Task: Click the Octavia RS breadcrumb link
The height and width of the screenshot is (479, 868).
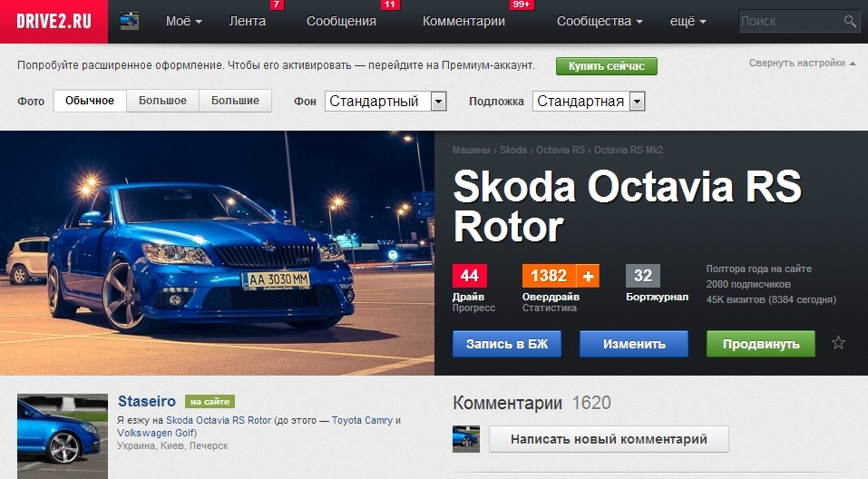Action: (561, 150)
